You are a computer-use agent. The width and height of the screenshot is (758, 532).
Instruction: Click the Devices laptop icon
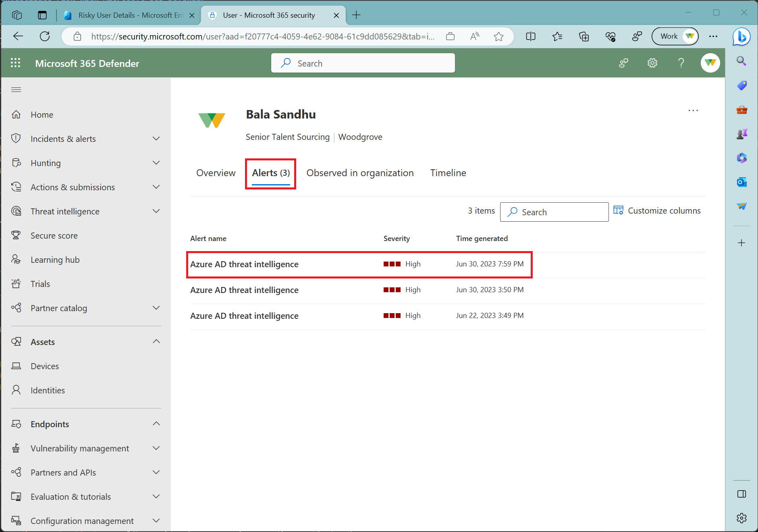pos(16,366)
